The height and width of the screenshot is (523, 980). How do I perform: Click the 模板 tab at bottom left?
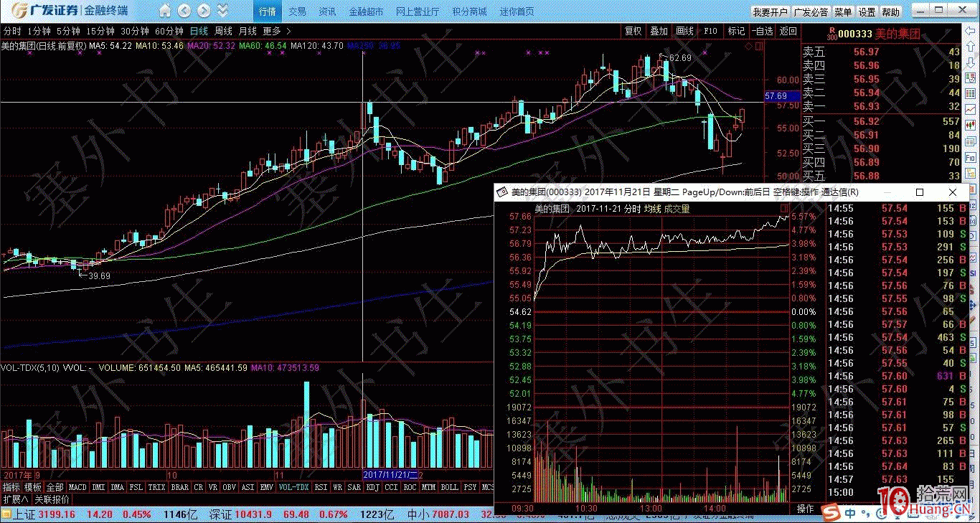[33, 487]
